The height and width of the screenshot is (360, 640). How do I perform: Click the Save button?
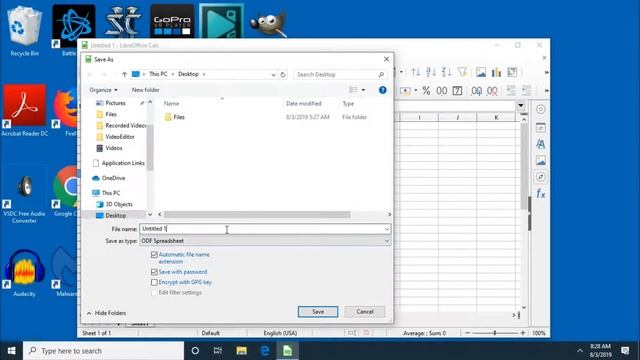[x=318, y=311]
